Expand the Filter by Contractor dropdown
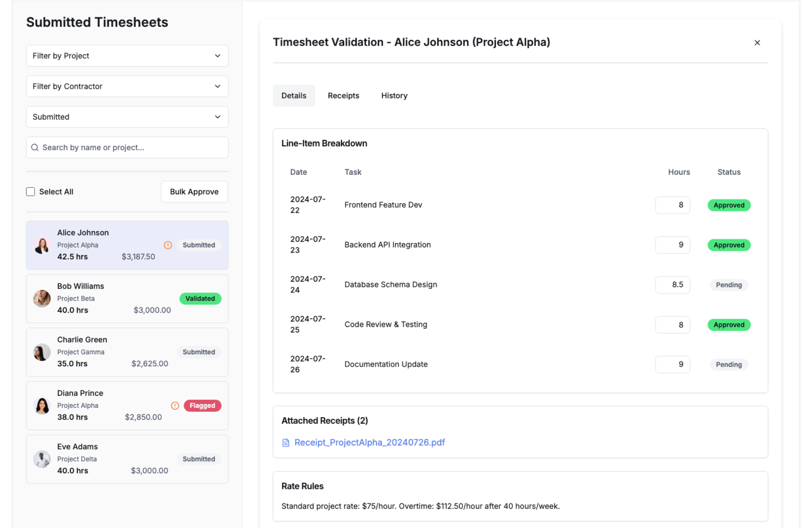 [127, 86]
